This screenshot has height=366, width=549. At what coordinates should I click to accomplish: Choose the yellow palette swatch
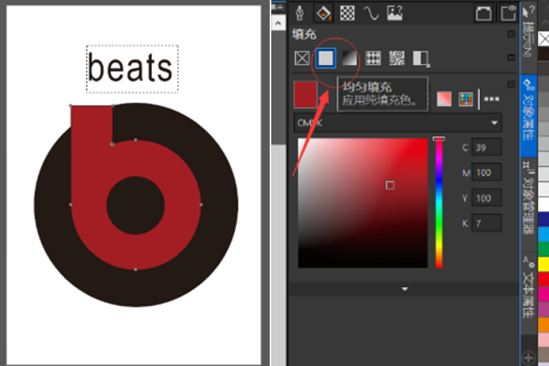click(x=544, y=264)
